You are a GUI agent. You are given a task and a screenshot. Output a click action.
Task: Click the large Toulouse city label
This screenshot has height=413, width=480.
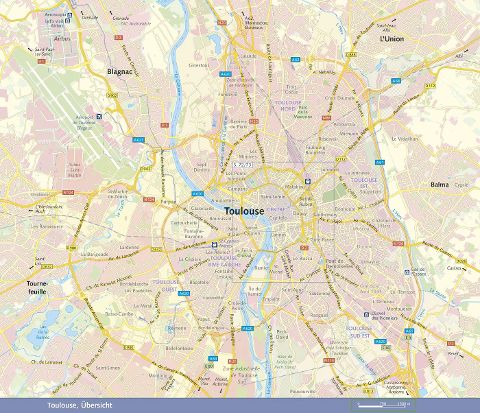tap(244, 211)
